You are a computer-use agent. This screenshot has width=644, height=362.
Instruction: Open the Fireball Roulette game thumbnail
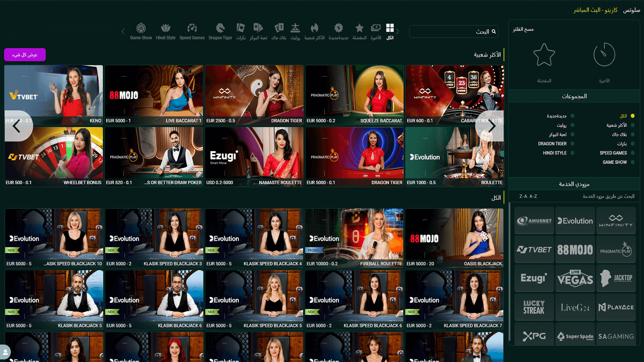click(354, 238)
